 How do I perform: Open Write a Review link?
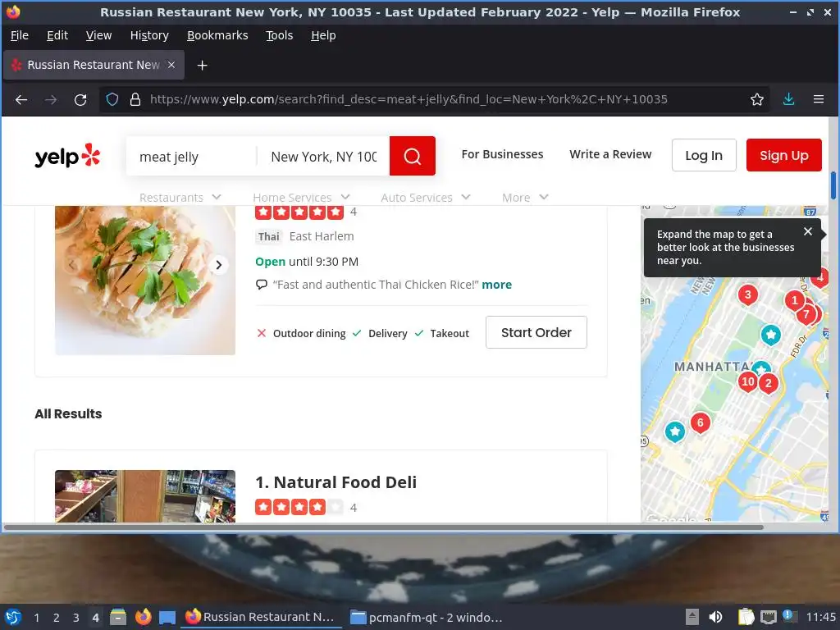610,154
